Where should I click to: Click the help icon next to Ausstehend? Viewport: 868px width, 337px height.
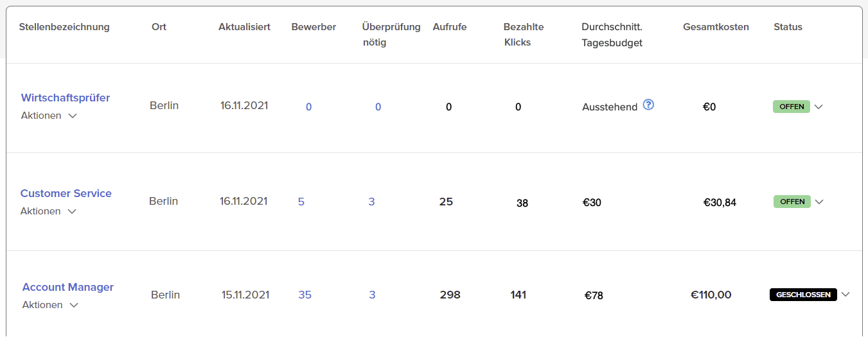(x=648, y=105)
